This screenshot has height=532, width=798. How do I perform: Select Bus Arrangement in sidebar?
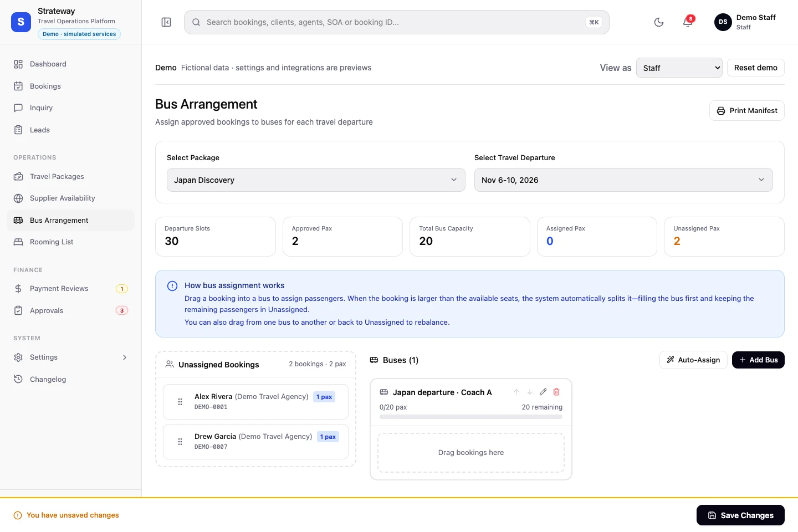coord(70,221)
